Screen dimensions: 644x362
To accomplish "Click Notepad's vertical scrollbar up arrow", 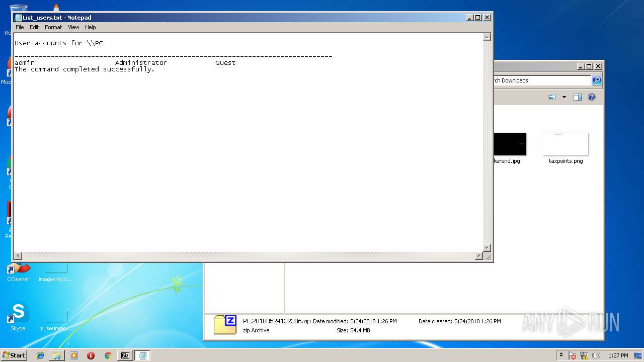I will click(487, 37).
